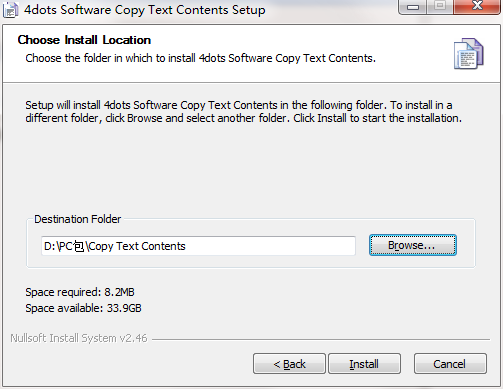Click the 'Nullsoft Install System v2.46' label
This screenshot has width=503, height=389.
(x=79, y=338)
